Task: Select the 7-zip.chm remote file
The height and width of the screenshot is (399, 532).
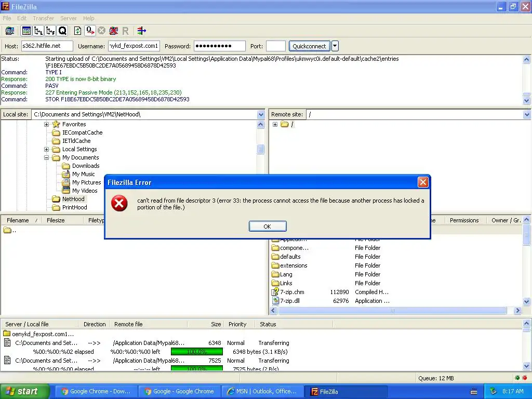Action: (292, 292)
